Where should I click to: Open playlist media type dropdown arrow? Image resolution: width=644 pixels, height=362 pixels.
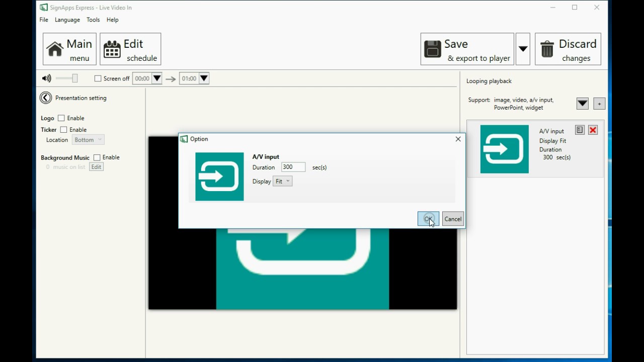coord(582,104)
